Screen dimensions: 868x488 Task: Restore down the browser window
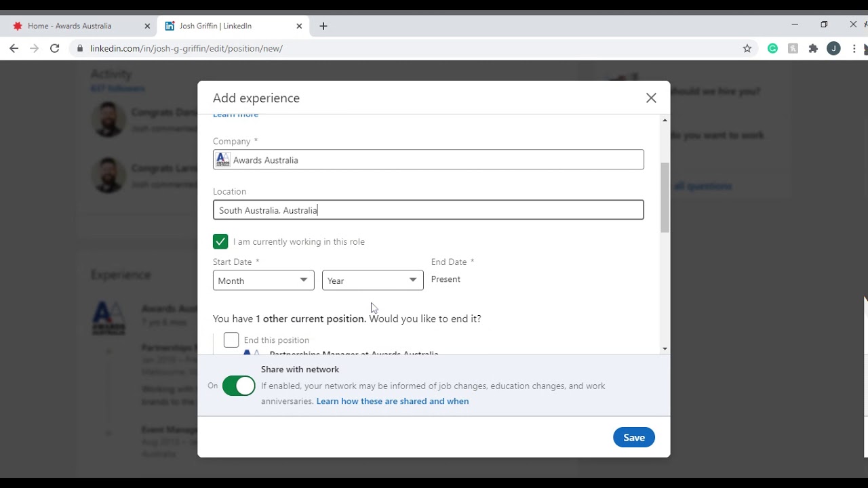click(824, 24)
